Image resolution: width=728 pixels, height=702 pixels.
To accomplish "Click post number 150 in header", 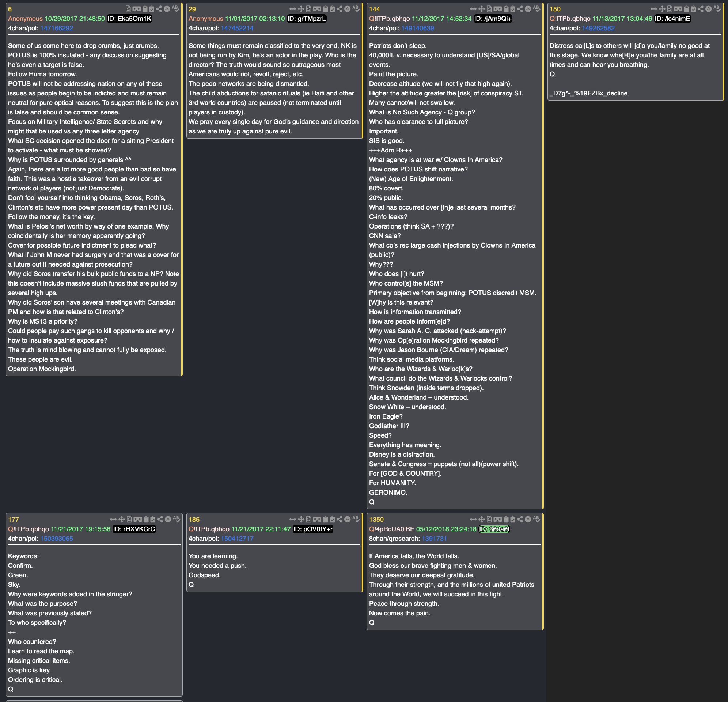I will pos(555,9).
